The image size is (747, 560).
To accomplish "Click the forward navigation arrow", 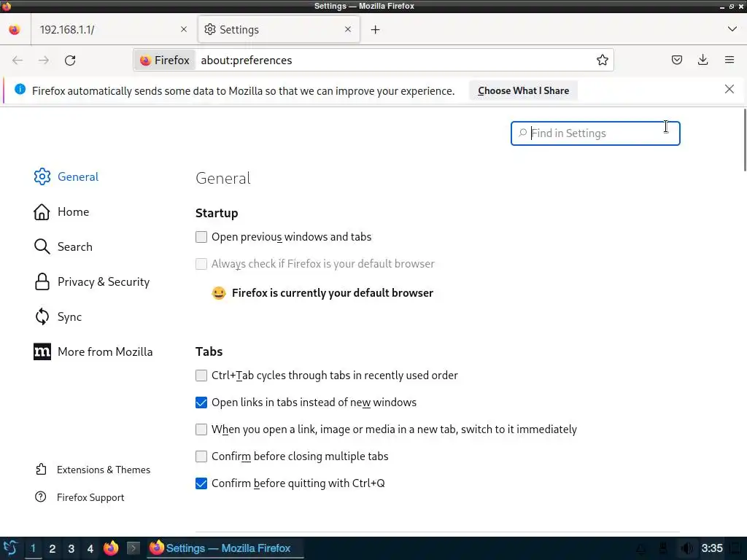I will tap(43, 60).
